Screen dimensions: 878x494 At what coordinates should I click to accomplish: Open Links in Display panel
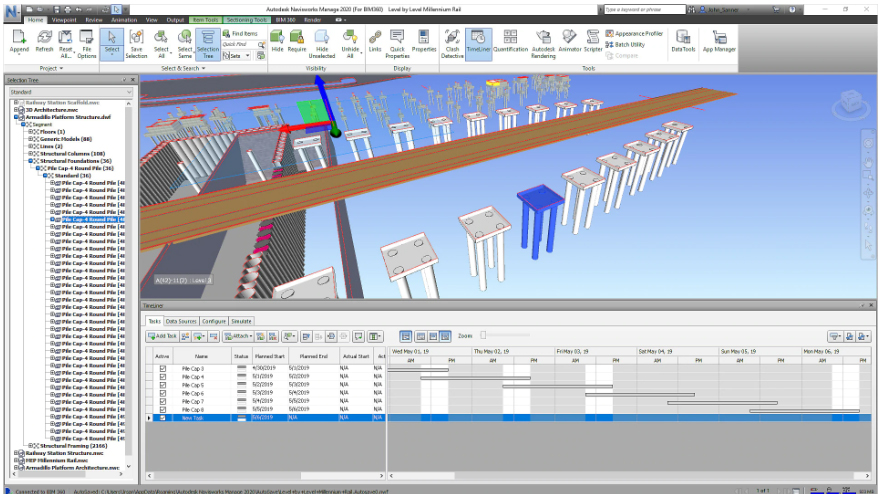[375, 43]
